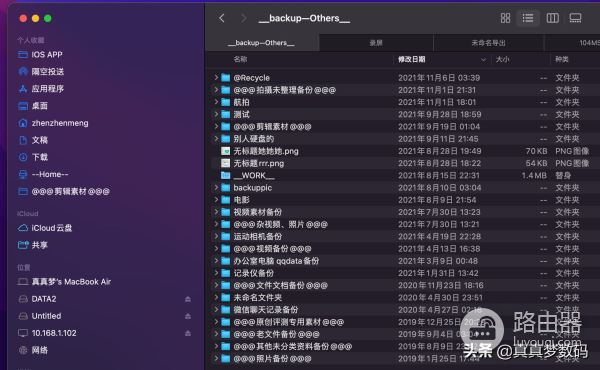Open 下载 Downloads in sidebar

(x=39, y=157)
